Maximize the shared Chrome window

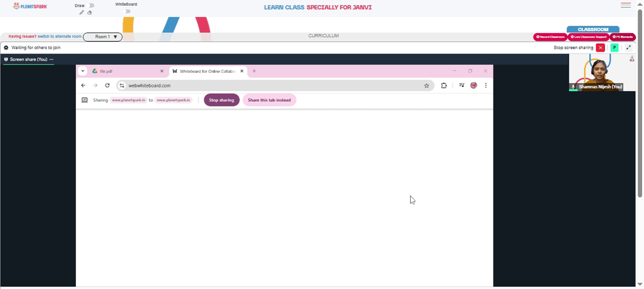[x=470, y=71]
